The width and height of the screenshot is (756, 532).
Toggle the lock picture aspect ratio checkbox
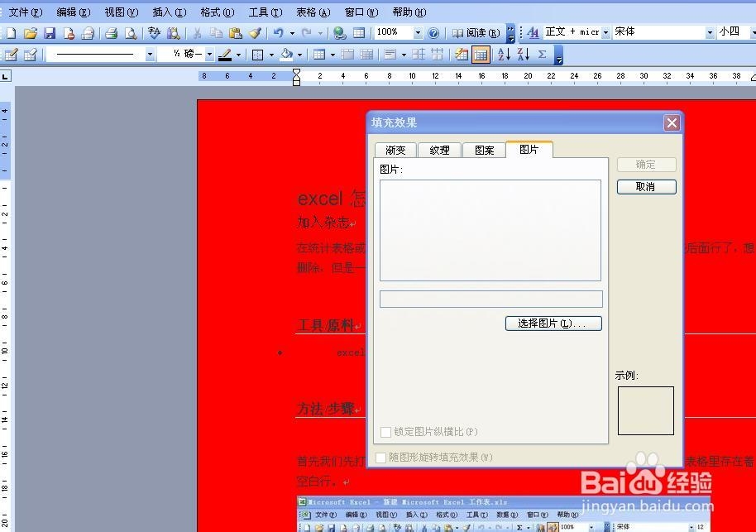[385, 432]
